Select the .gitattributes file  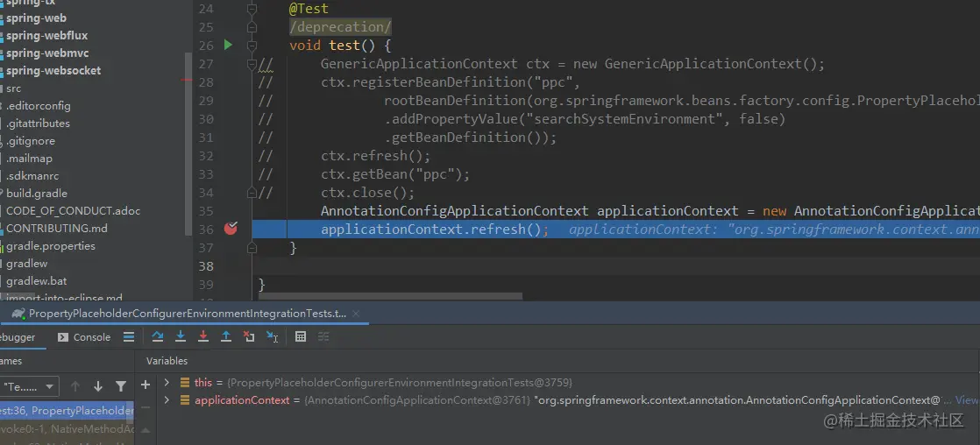38,124
